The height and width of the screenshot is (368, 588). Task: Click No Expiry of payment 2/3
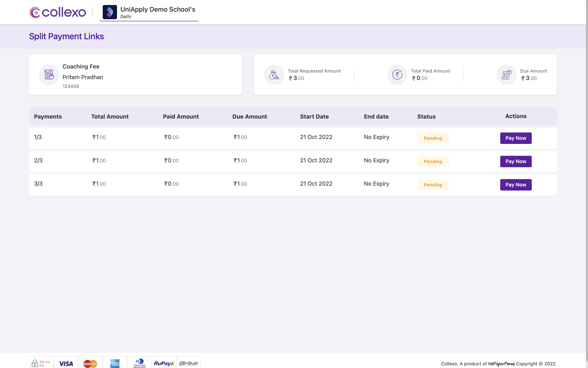376,160
